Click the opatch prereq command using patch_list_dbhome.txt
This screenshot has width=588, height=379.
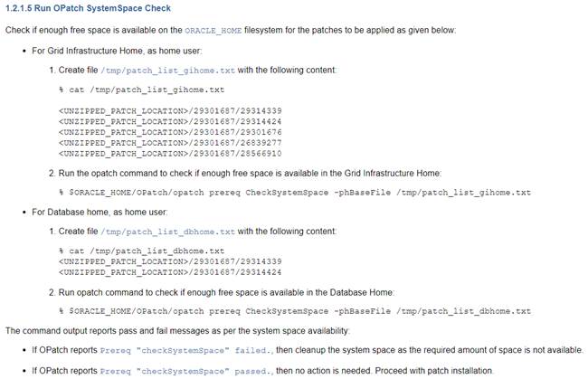(x=294, y=310)
